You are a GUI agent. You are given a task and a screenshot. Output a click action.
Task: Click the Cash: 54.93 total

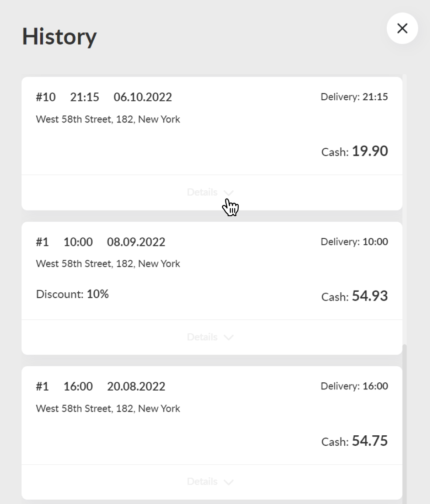click(x=354, y=296)
